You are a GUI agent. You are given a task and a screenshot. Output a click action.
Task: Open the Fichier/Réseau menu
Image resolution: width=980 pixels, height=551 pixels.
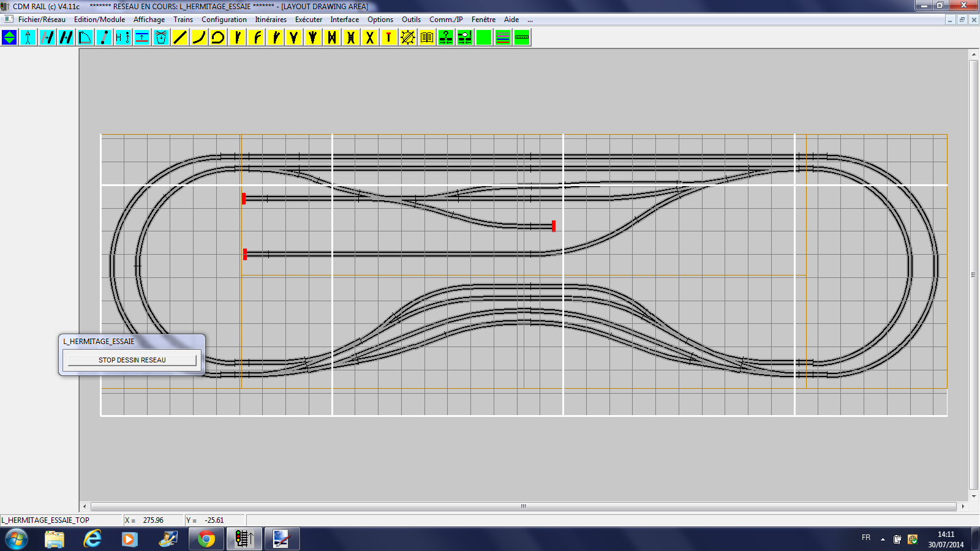42,20
